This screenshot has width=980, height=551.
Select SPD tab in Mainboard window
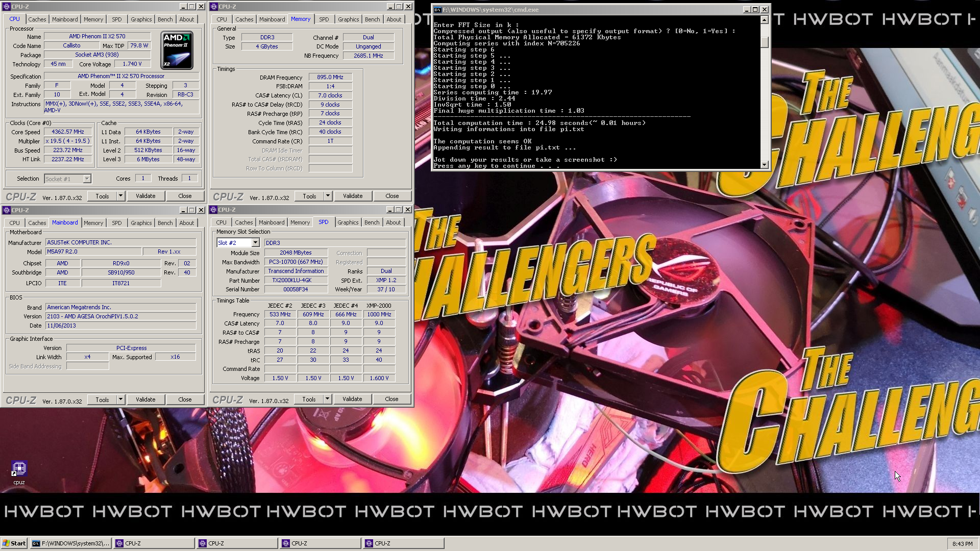point(116,223)
